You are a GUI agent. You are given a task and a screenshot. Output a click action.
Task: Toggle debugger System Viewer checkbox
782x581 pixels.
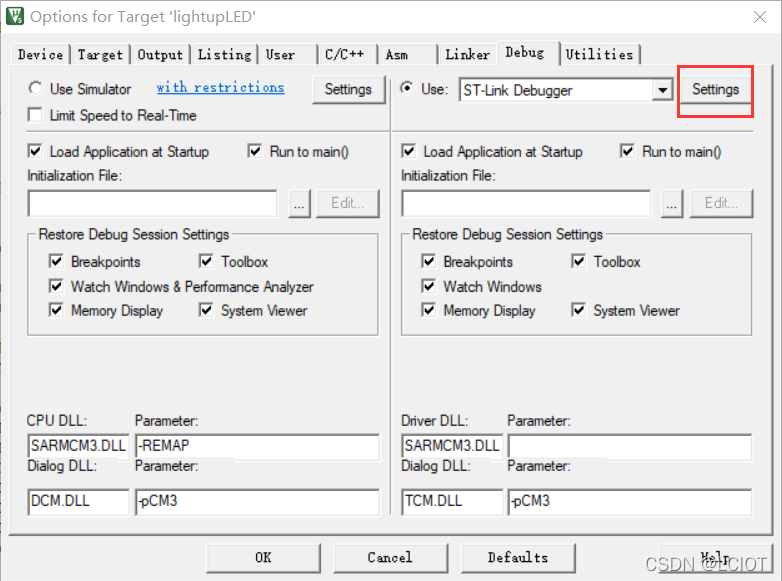(579, 310)
